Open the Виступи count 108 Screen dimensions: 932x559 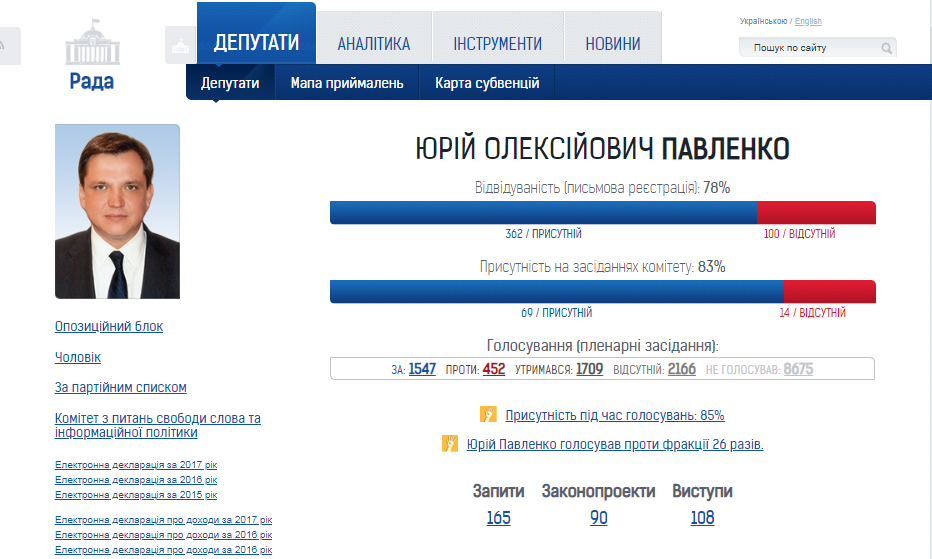click(702, 517)
